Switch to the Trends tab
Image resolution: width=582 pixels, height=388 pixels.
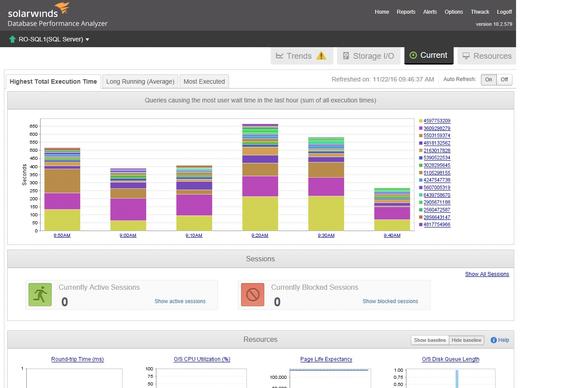[x=301, y=56]
